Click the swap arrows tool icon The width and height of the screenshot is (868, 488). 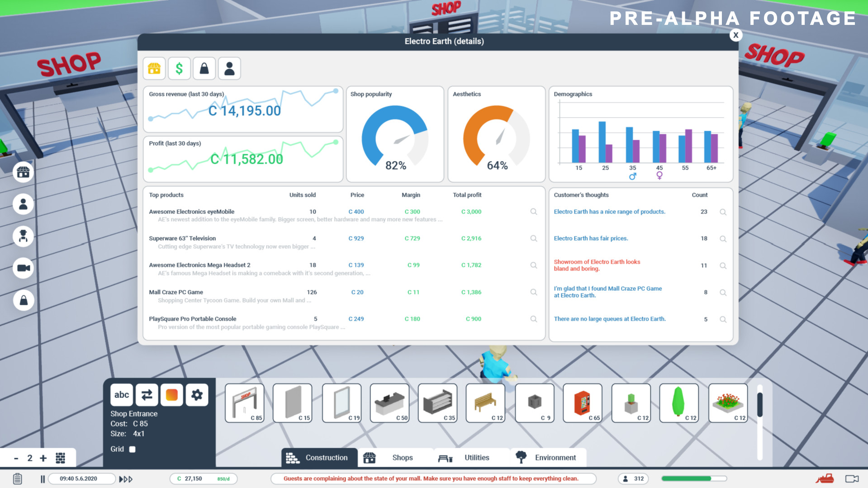[x=147, y=395]
